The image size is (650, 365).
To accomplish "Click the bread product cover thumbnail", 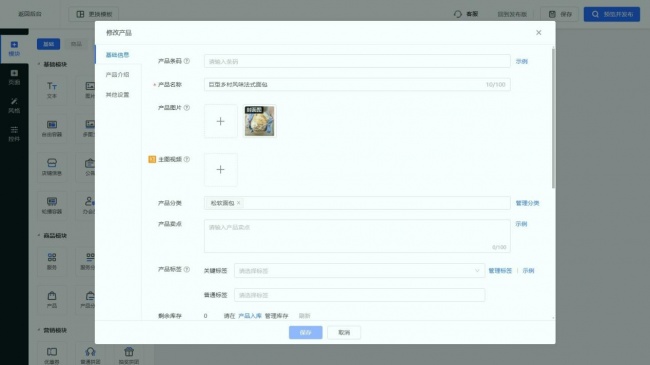I will (x=260, y=121).
